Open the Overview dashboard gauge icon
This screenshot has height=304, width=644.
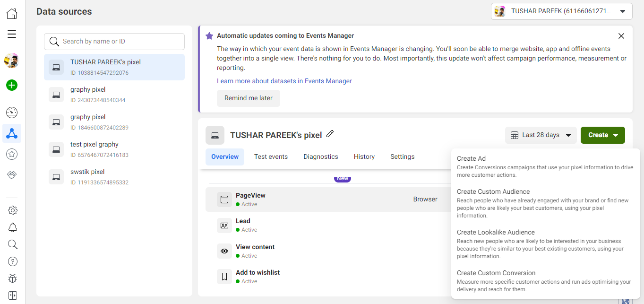click(12, 113)
